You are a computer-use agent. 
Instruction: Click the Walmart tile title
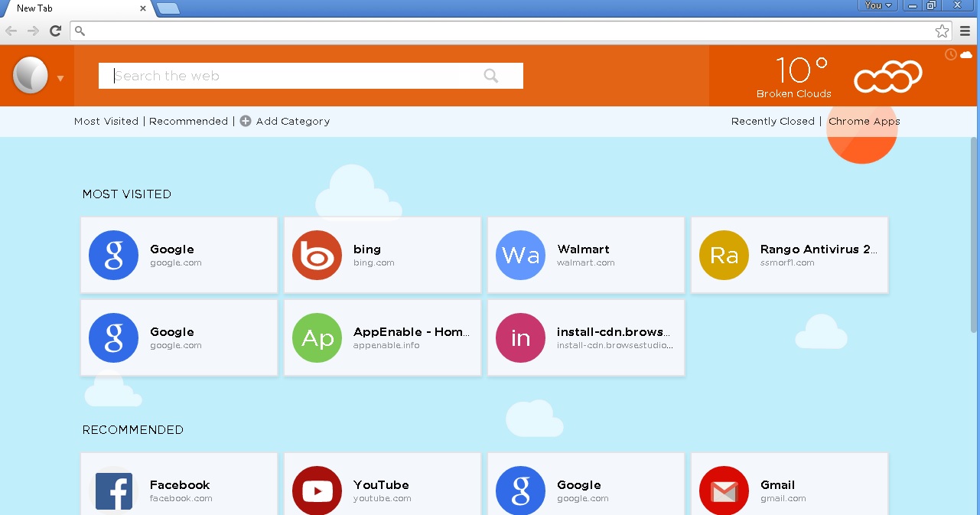(584, 249)
